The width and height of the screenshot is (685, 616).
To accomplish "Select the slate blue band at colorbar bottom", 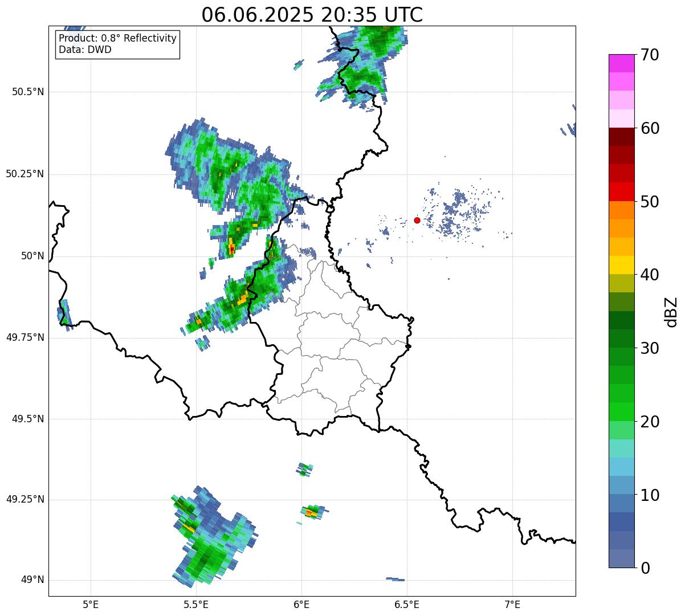I will tap(621, 558).
